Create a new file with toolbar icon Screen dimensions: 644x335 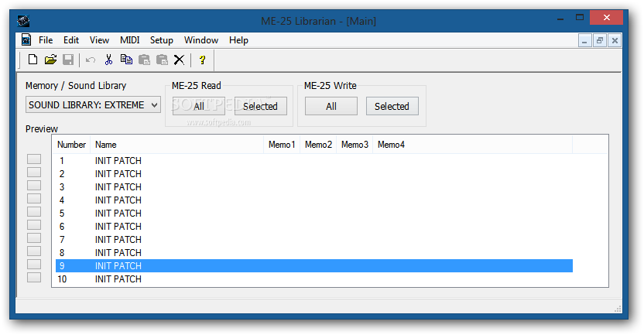(33, 60)
